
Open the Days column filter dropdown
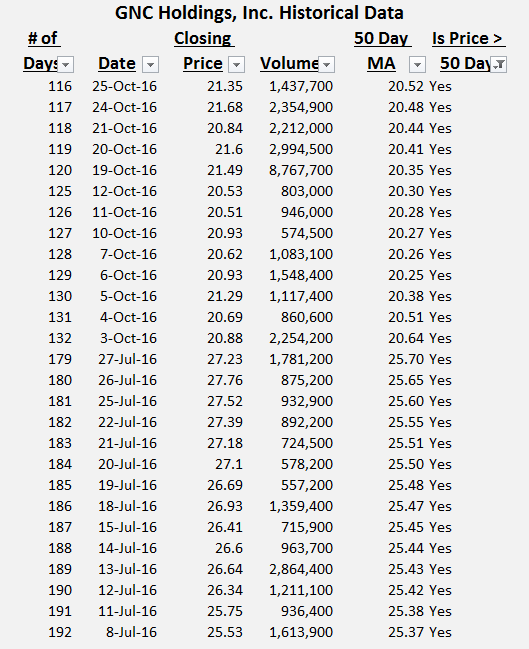66,65
